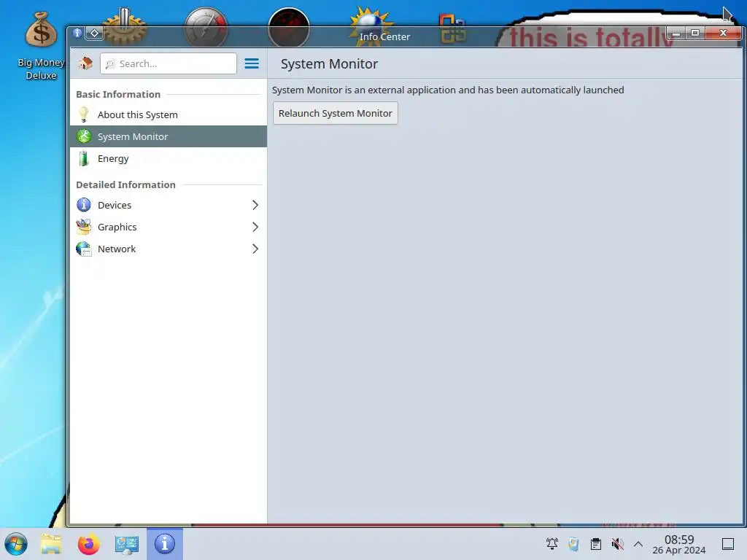The height and width of the screenshot is (560, 747).
Task: Toggle the pin-on-all-desktops title bar button
Action: click(x=95, y=34)
